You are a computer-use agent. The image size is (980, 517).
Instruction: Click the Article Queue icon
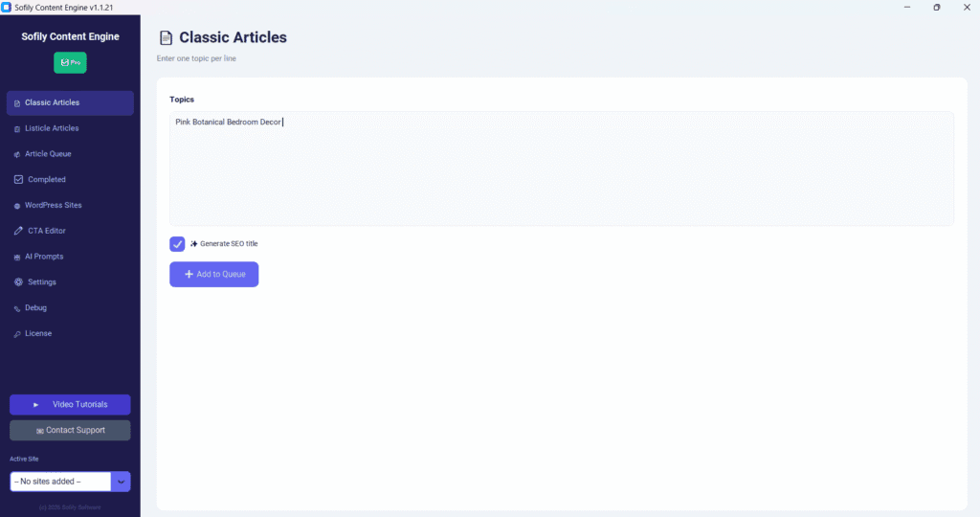[x=17, y=154]
